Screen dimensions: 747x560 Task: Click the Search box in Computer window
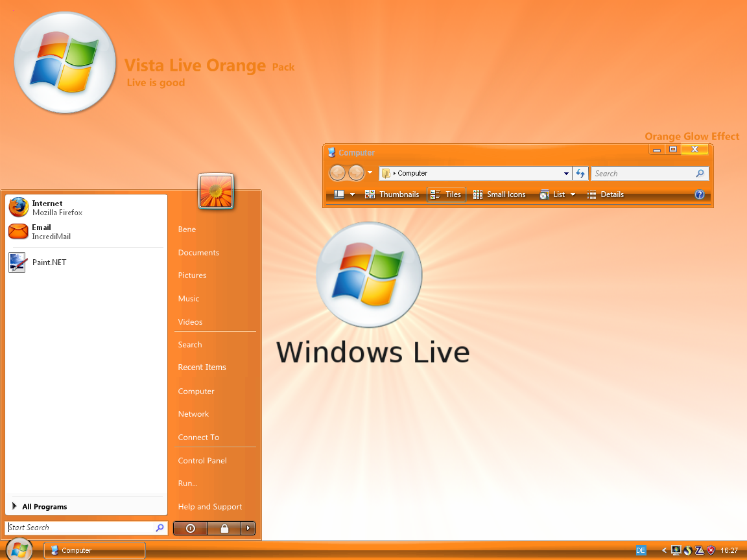pyautogui.click(x=650, y=173)
